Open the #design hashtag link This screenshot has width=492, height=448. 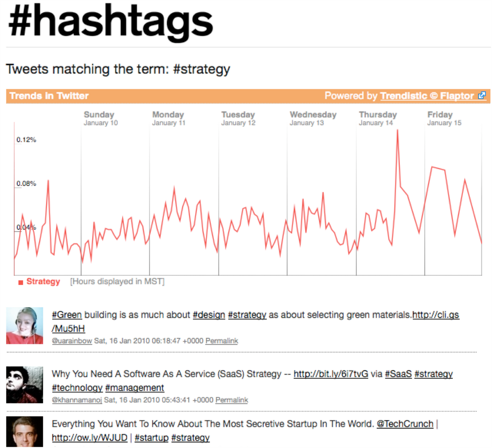pyautogui.click(x=209, y=315)
